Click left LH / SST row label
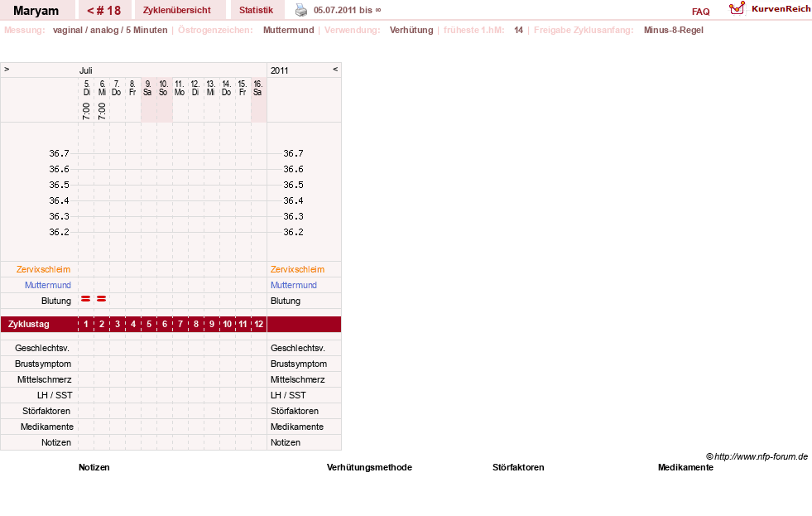The width and height of the screenshot is (812, 516). pyautogui.click(x=55, y=395)
